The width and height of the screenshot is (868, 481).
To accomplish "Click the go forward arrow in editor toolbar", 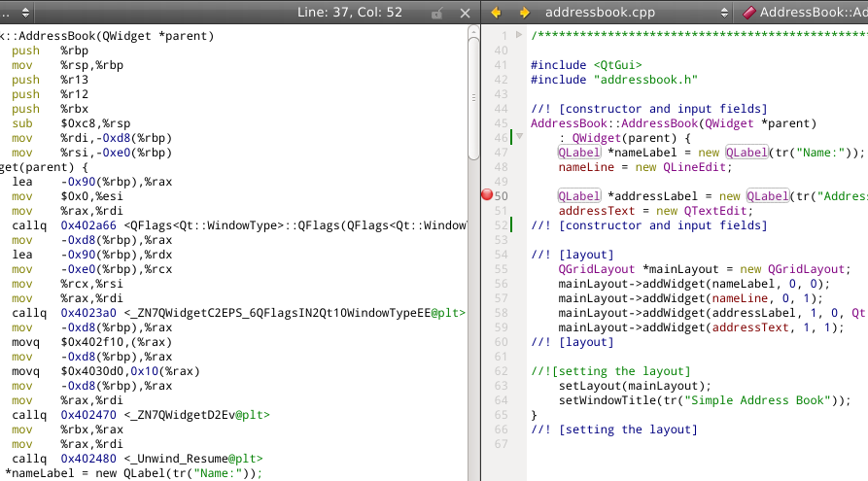I will coord(524,13).
